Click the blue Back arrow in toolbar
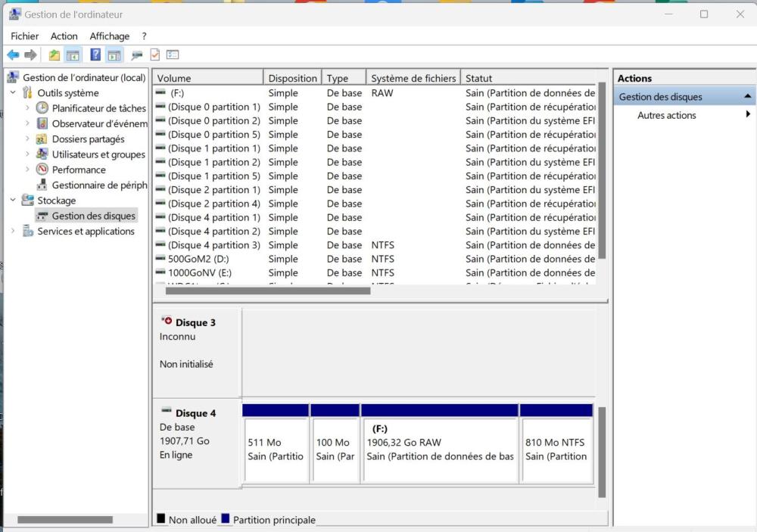The height and width of the screenshot is (532, 757). pyautogui.click(x=13, y=54)
